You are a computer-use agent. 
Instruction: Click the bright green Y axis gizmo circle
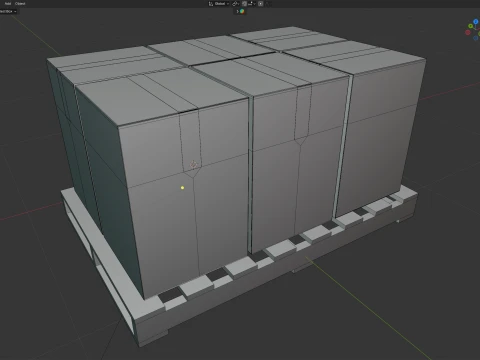[x=470, y=26]
